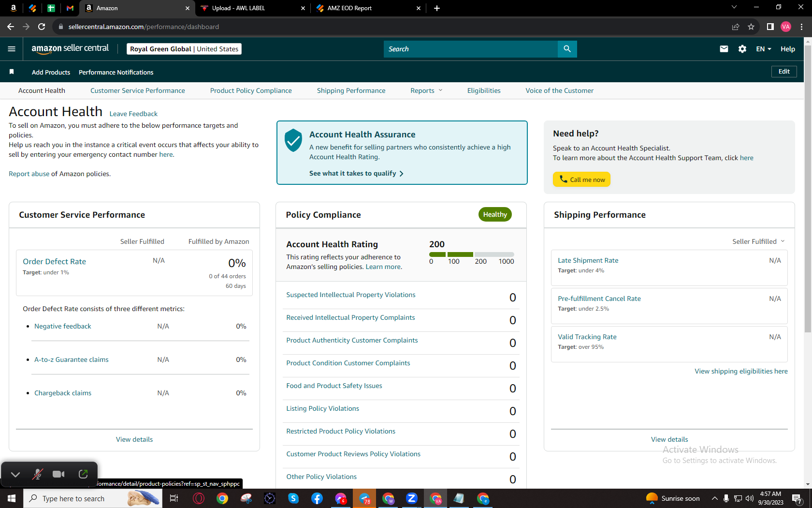Switch to the first pinned Amazon tab
The width and height of the screenshot is (812, 508).
14,8
